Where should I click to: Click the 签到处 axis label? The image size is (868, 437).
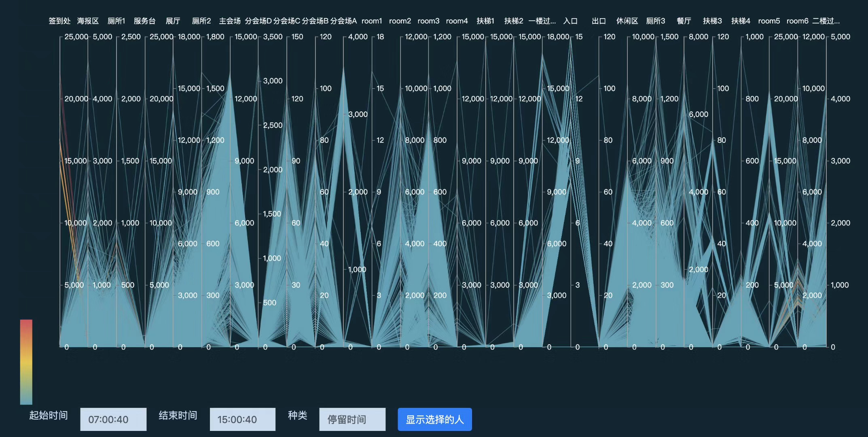coord(59,21)
